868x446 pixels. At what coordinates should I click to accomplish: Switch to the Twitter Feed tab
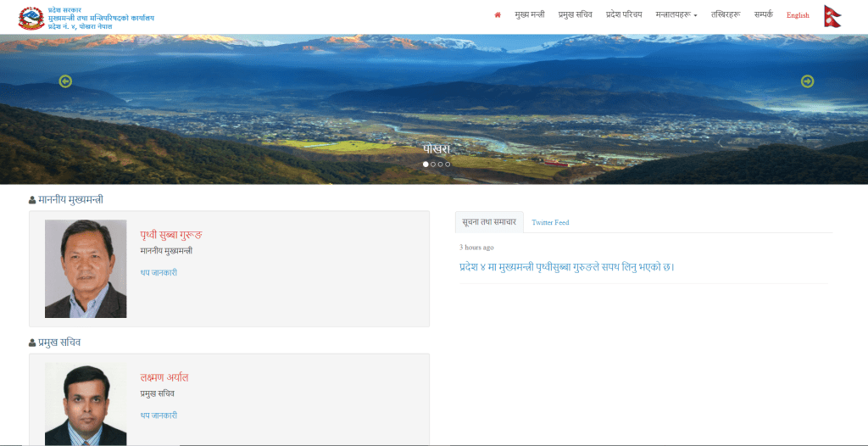(550, 222)
